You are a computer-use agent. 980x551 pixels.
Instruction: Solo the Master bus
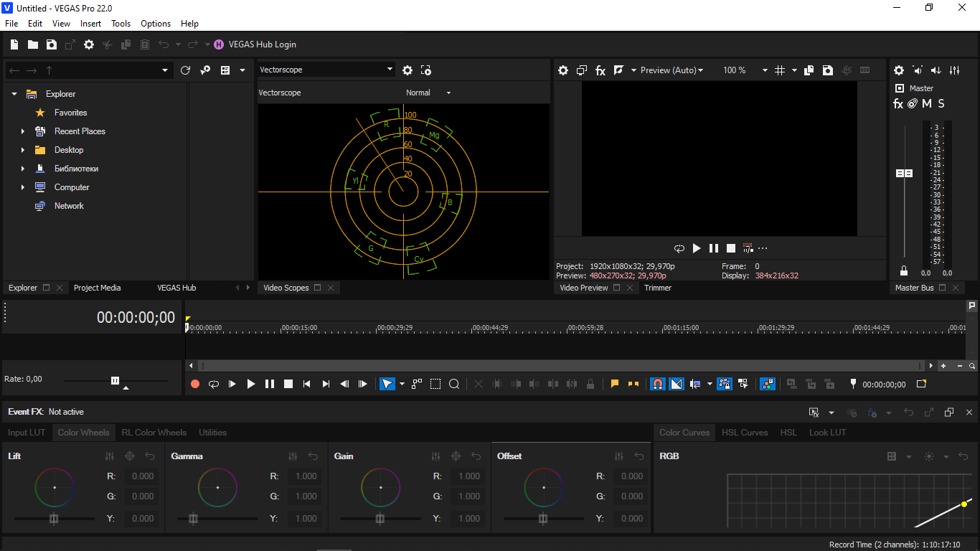click(941, 103)
